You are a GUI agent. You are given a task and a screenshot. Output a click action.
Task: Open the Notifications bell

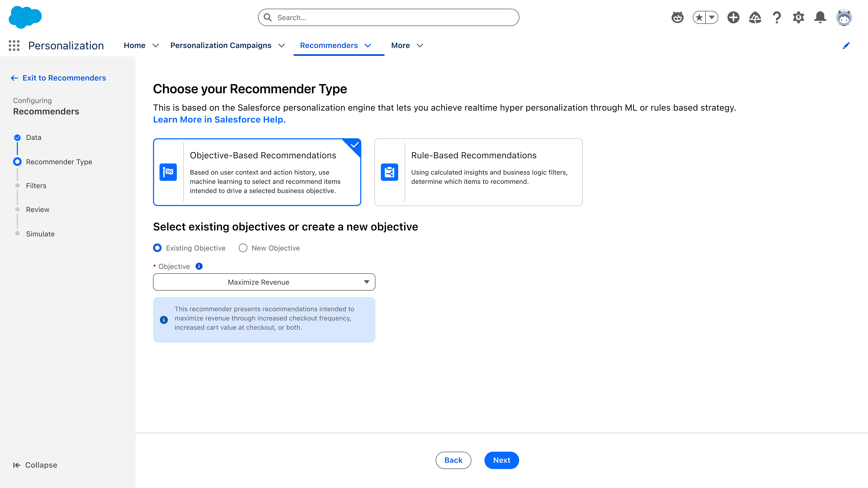coord(820,17)
